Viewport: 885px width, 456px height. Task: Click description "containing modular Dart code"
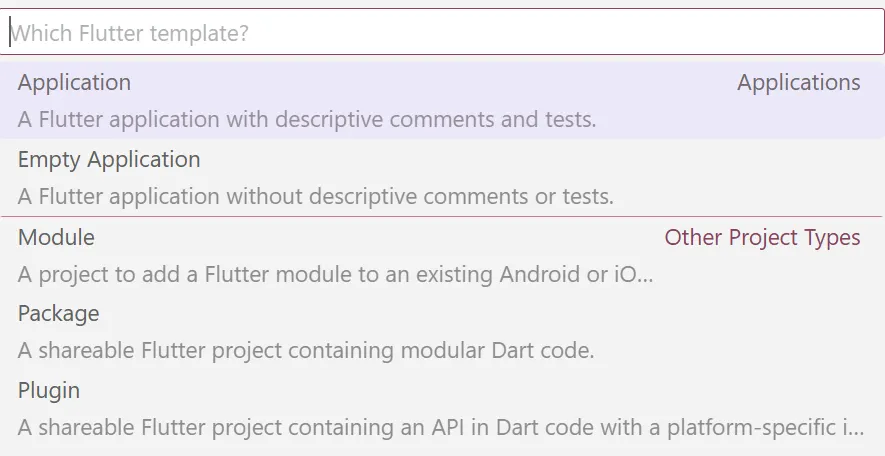(x=306, y=351)
